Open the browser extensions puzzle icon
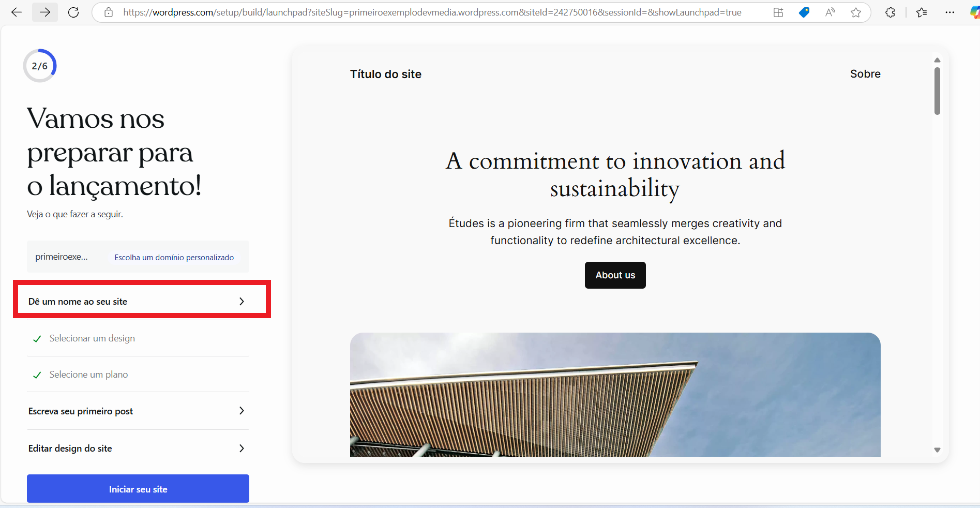This screenshot has width=980, height=508. [890, 12]
